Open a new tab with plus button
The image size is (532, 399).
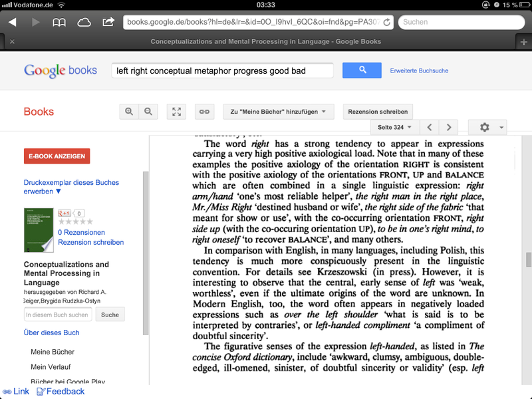(524, 42)
